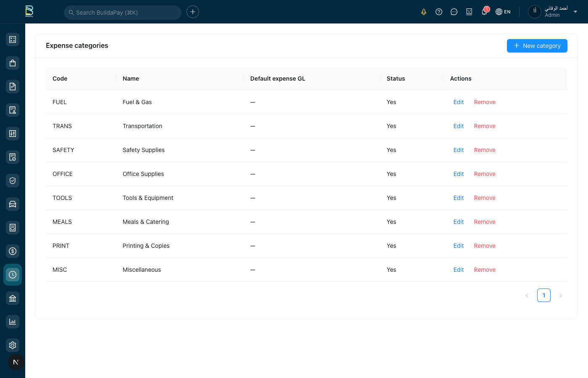
Task: Open the bank building sidebar icon
Action: coord(13,298)
